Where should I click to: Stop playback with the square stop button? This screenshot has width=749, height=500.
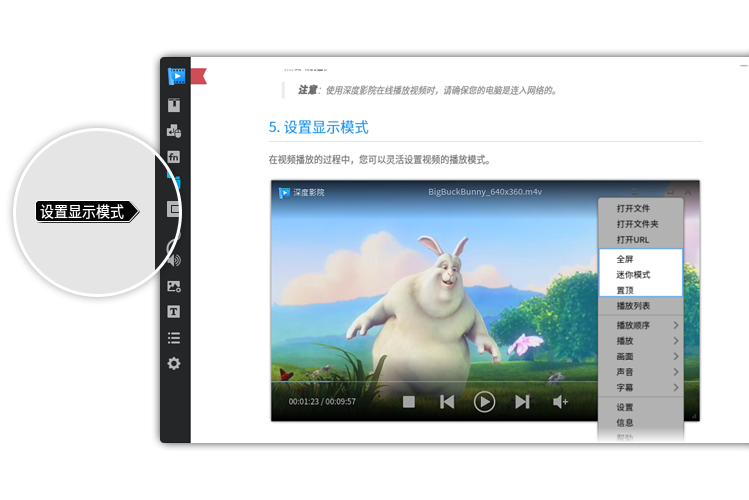pyautogui.click(x=409, y=402)
